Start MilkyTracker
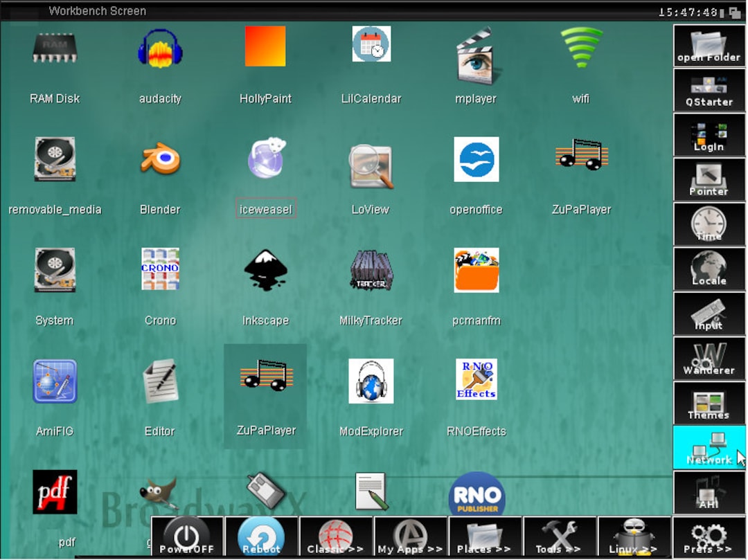Image resolution: width=748 pixels, height=560 pixels. (x=371, y=270)
